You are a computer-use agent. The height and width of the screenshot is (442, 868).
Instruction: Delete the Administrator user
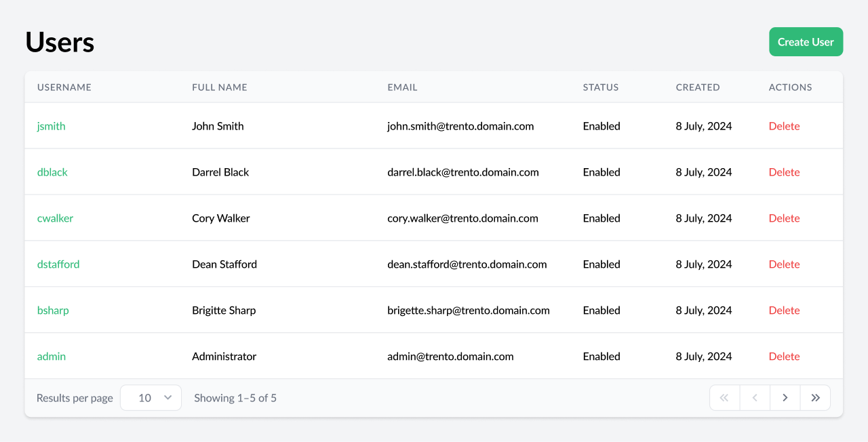pyautogui.click(x=785, y=357)
